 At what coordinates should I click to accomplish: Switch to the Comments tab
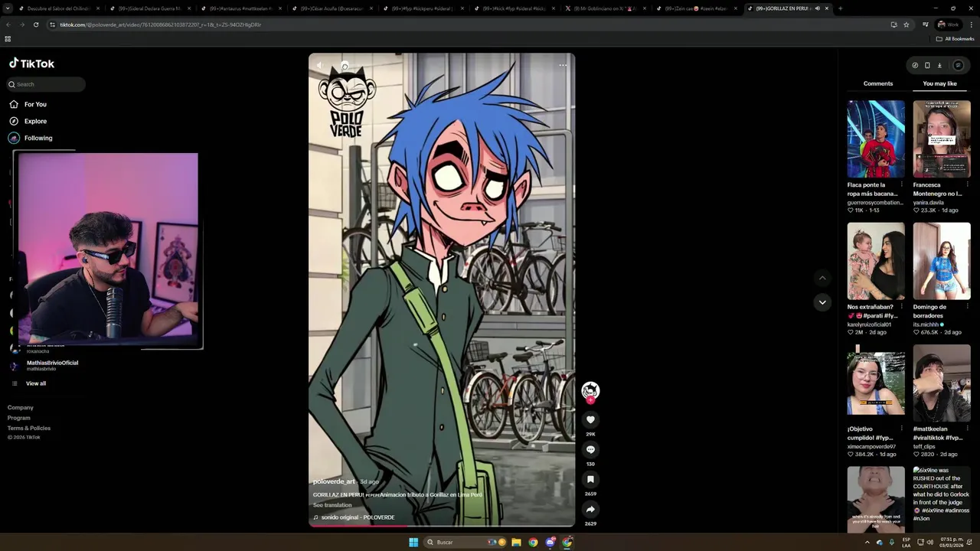pos(878,83)
